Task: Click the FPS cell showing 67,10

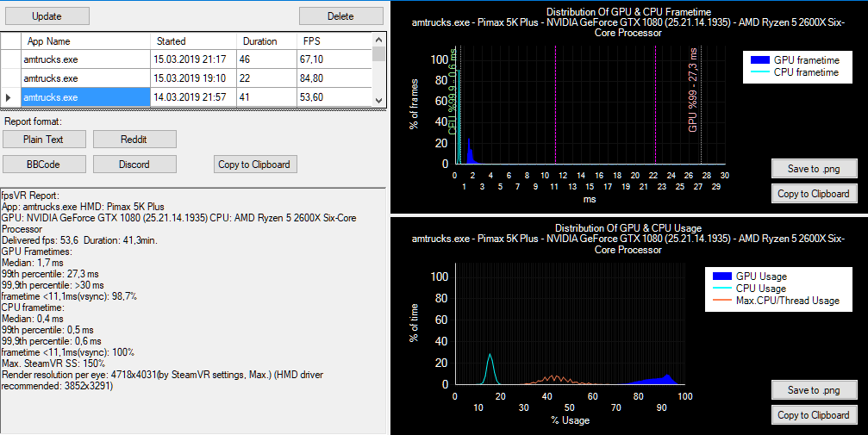Action: (x=334, y=59)
